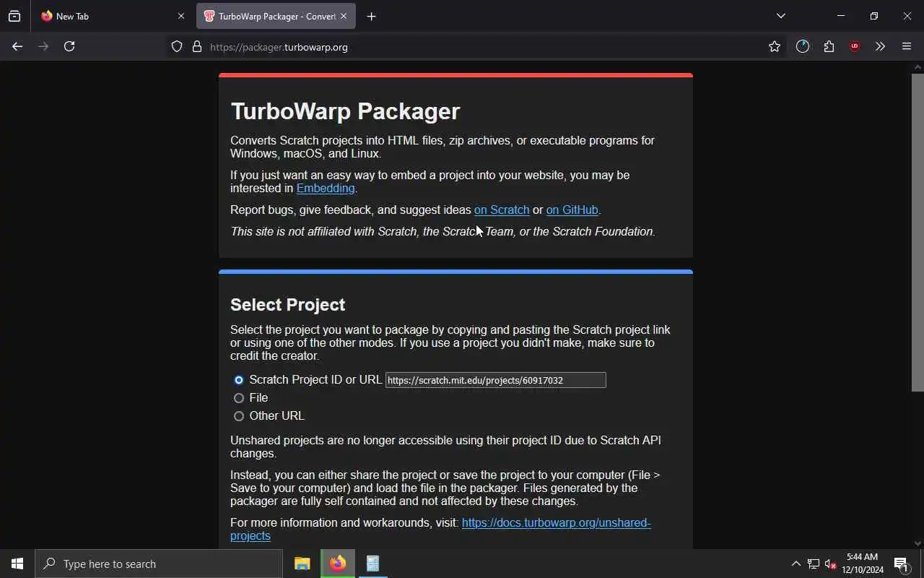Open the clock showing 5:44 AM
The width and height of the screenshot is (924, 578).
point(863,564)
